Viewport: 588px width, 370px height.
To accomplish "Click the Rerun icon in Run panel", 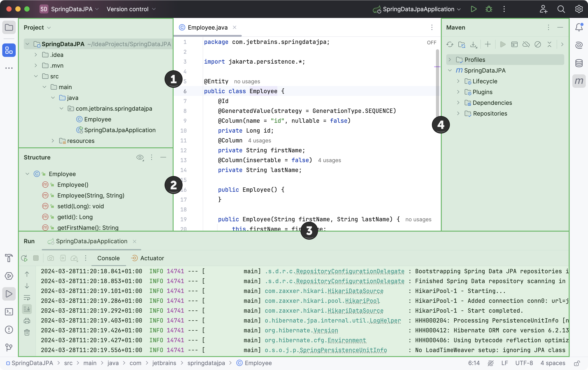I will click(24, 258).
